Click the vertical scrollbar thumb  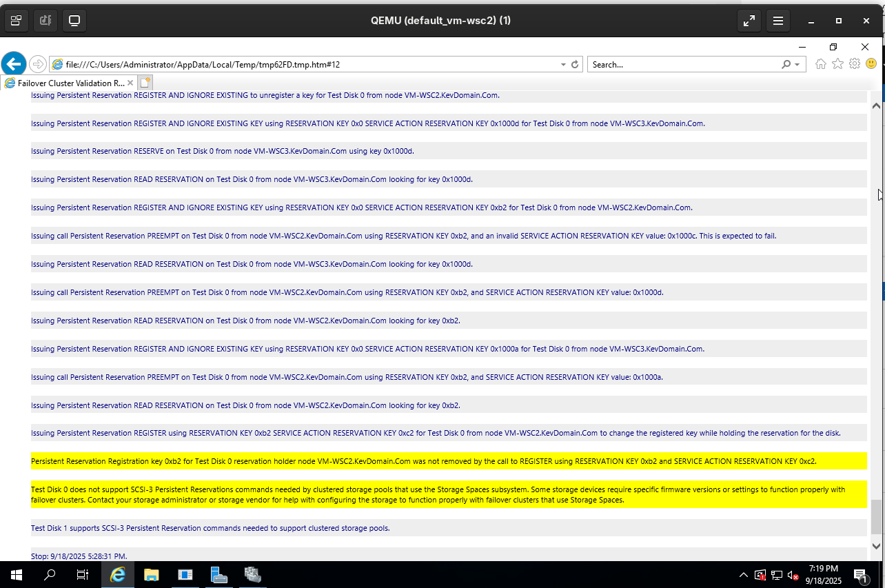pos(876,517)
